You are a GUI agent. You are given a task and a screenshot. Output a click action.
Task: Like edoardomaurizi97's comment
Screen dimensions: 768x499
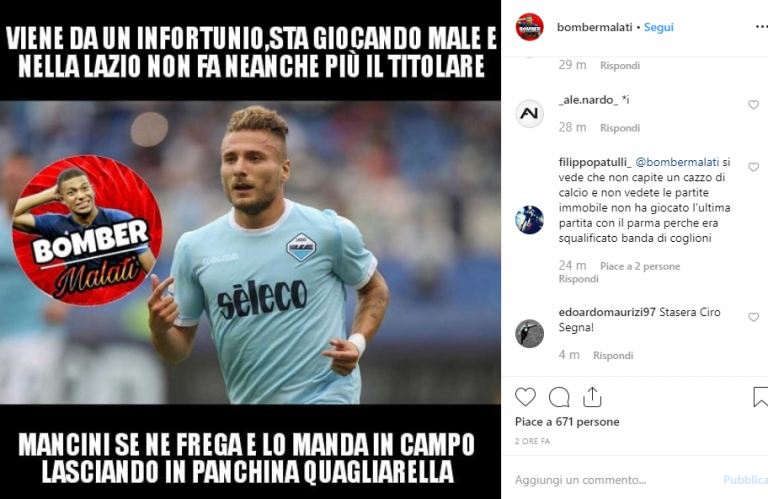pos(753,317)
